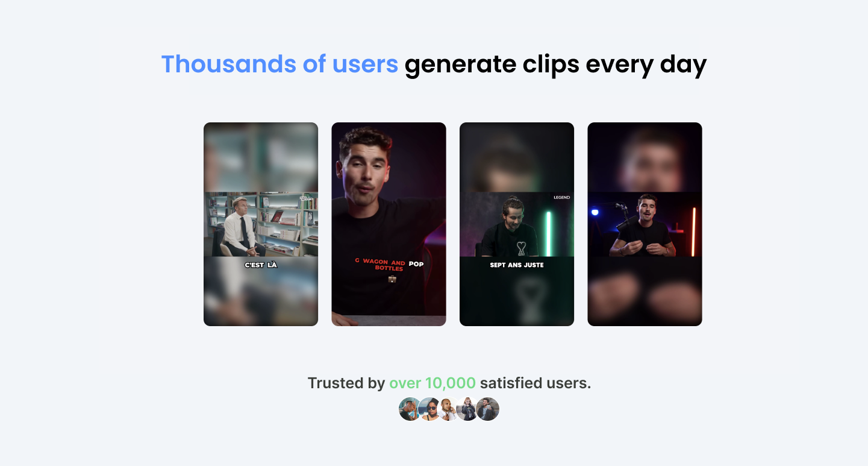Select the avatar of red-haired woman in jacket

point(467,409)
